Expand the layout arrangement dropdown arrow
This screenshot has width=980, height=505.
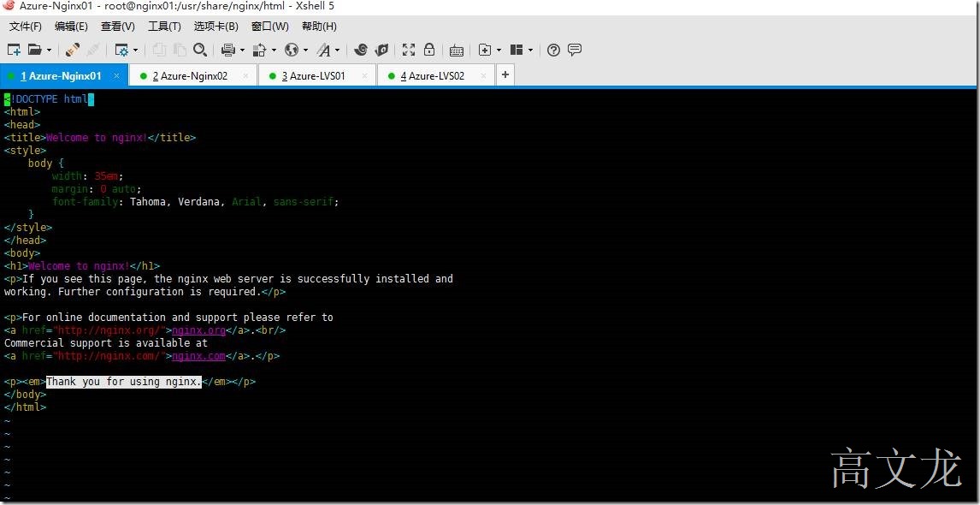[531, 50]
